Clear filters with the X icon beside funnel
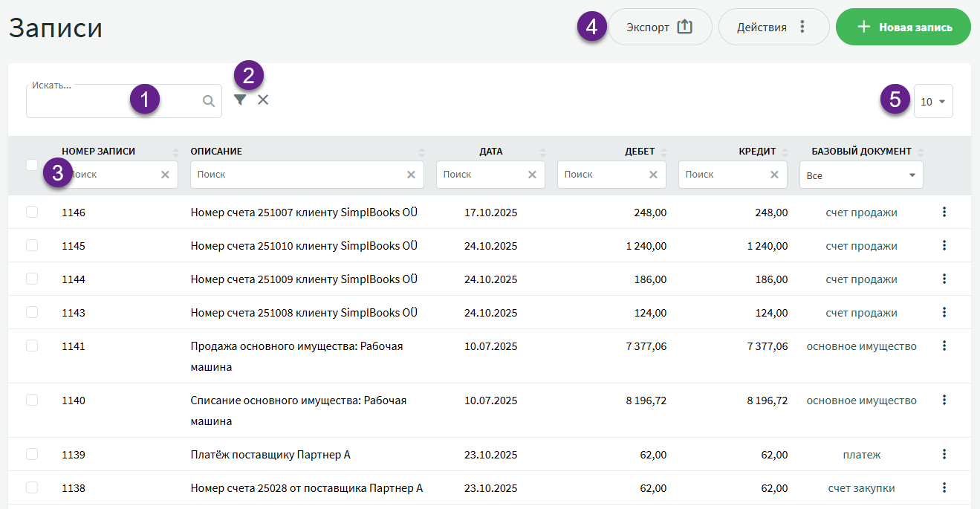 (263, 100)
